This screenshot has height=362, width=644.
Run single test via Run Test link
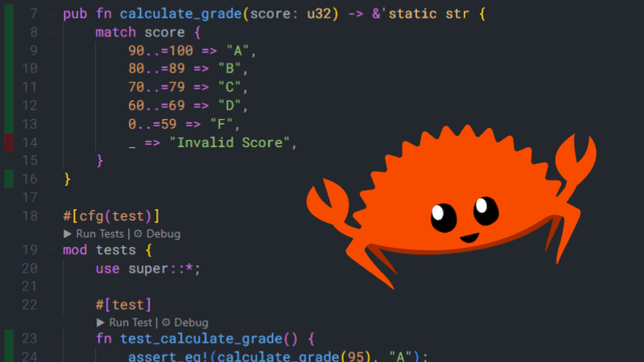click(130, 322)
